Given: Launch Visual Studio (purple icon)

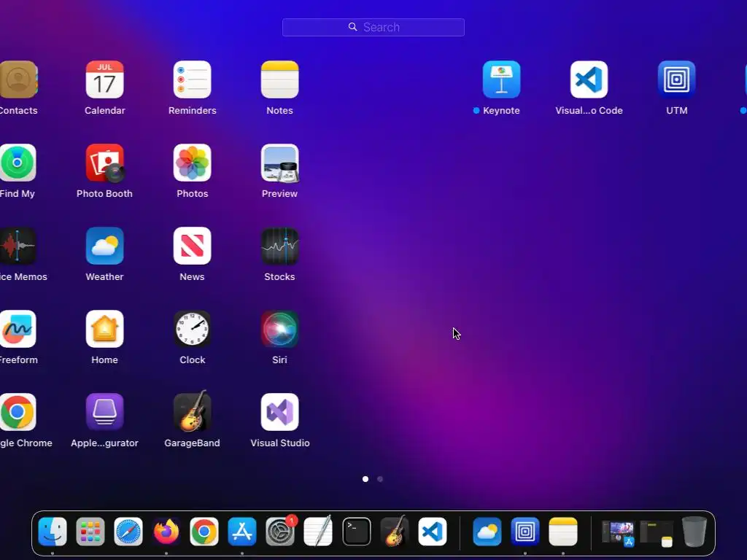Looking at the screenshot, I should [279, 412].
